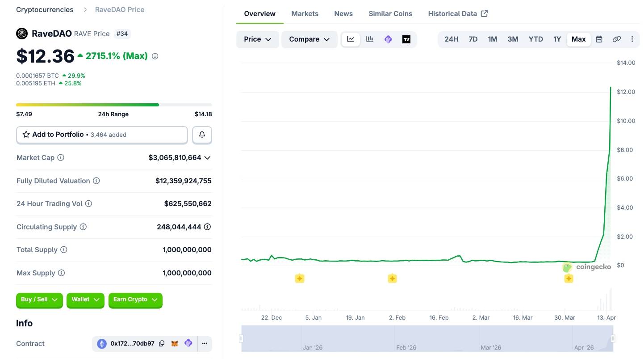
Task: Open the calendar date range picker
Action: (x=599, y=39)
